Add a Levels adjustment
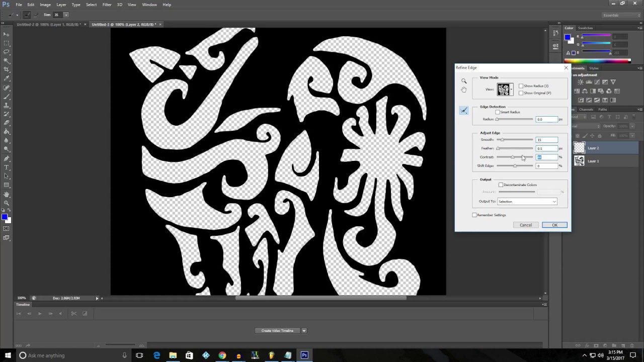 click(x=589, y=82)
